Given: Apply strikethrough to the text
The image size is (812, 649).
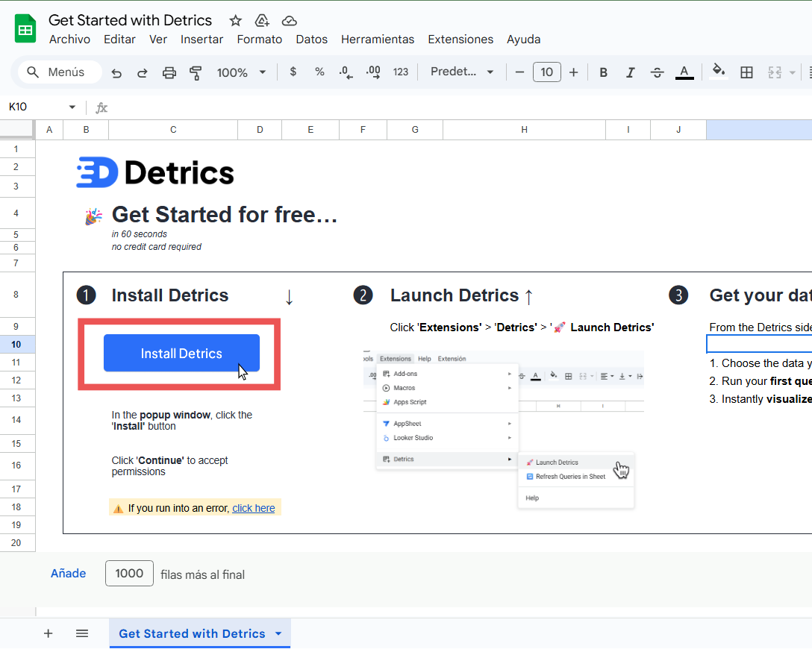Looking at the screenshot, I should pos(657,72).
